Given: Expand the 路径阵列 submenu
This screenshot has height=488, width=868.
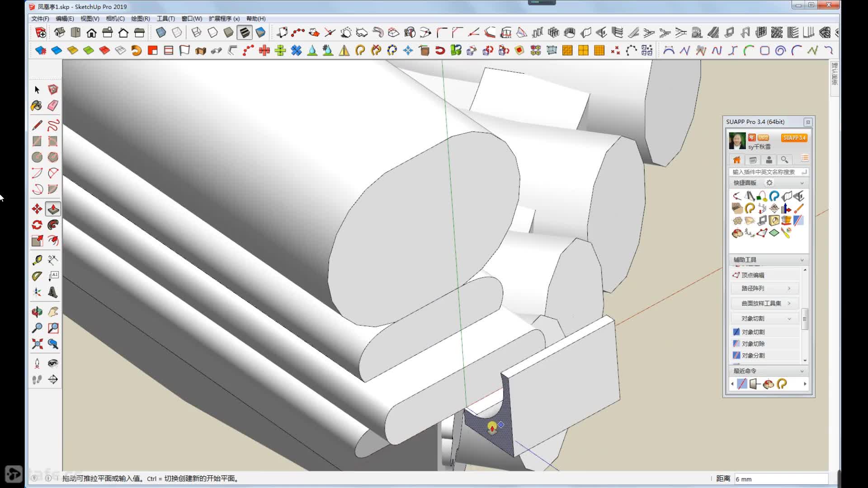Looking at the screenshot, I should [765, 288].
